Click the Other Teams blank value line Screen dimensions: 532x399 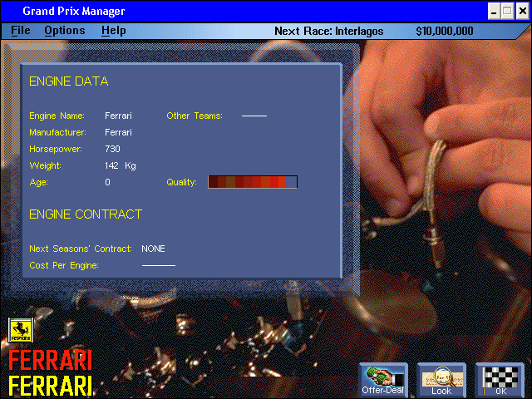[254, 116]
